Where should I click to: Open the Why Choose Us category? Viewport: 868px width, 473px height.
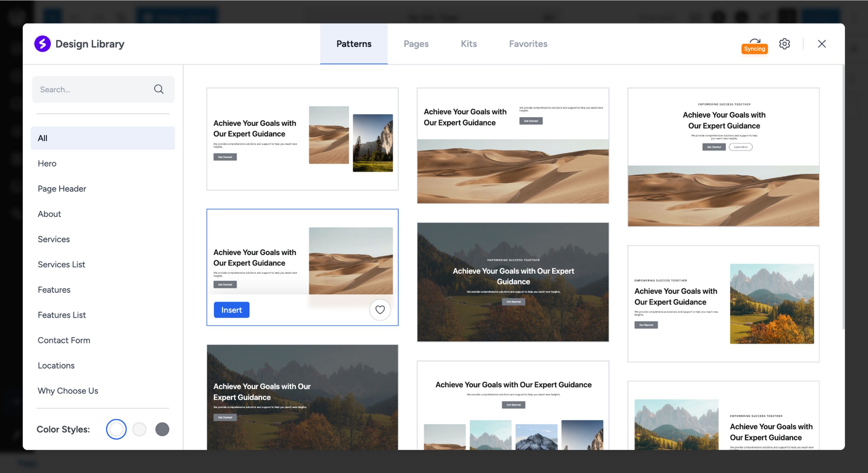[68, 391]
